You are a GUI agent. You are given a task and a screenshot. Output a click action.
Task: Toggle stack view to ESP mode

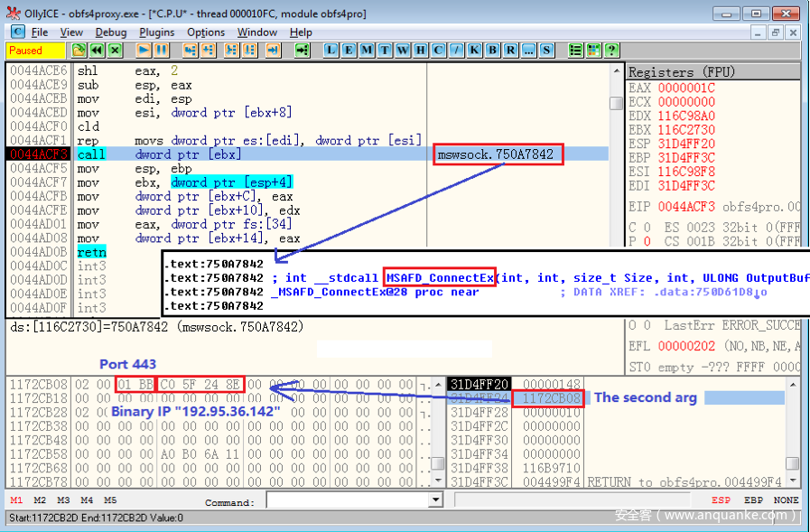[x=722, y=500]
